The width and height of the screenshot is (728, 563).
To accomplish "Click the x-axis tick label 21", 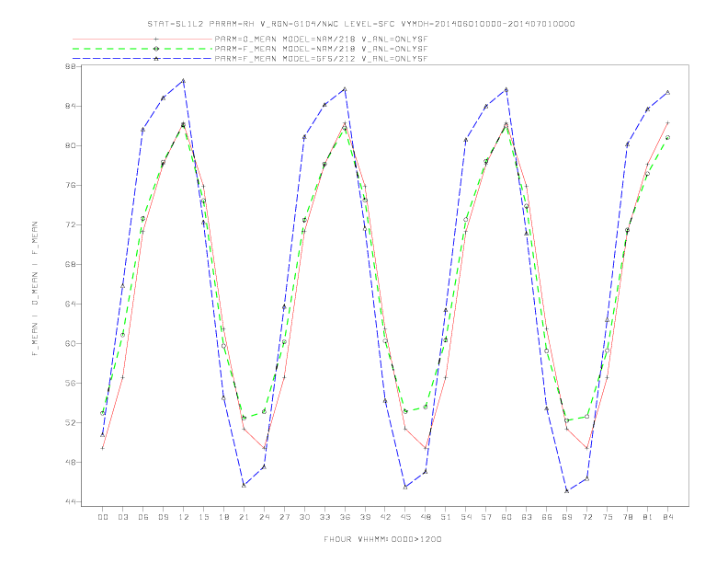I will coord(244,517).
